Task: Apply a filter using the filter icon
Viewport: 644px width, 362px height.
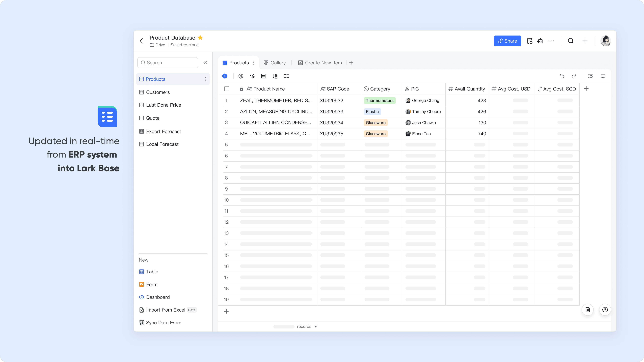Action: 252,76
